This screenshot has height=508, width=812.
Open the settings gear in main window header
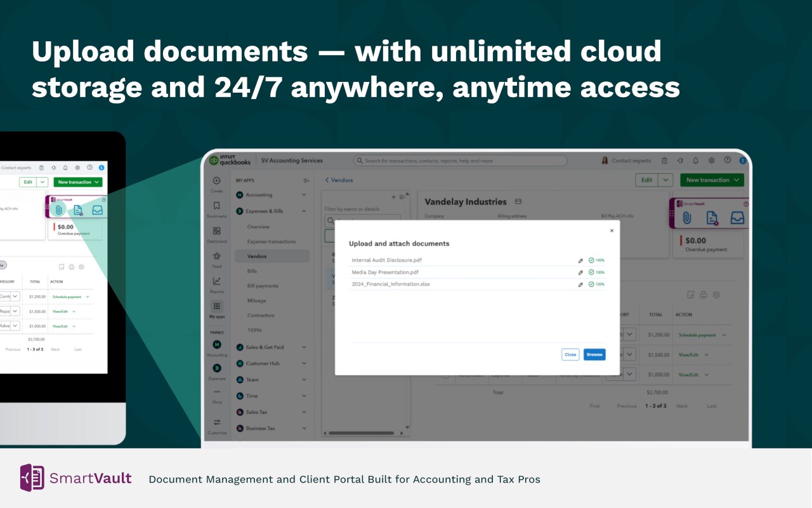712,161
